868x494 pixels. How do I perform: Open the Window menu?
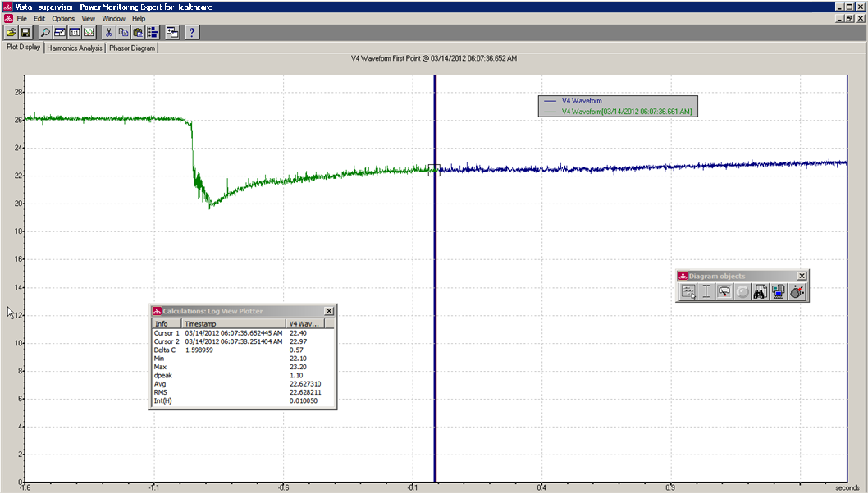click(113, 18)
